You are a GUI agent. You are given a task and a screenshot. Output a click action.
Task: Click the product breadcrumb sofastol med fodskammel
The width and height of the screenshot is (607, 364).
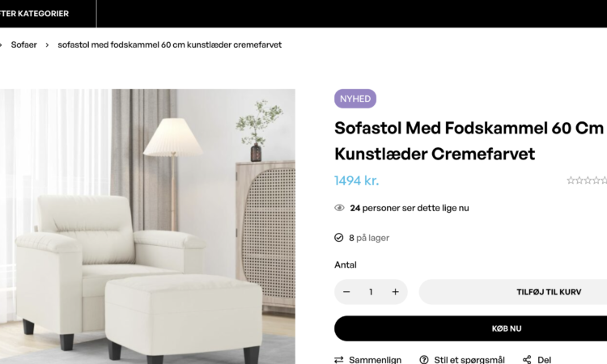point(170,44)
